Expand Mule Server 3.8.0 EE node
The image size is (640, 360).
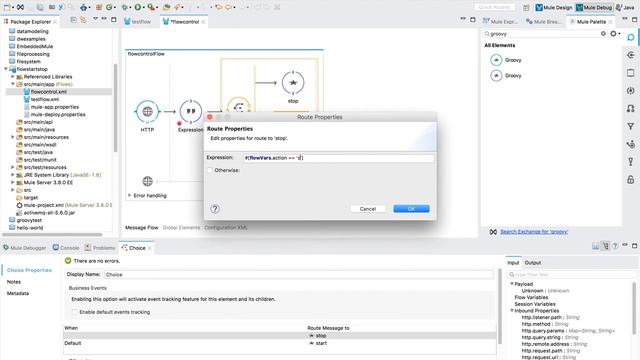pyautogui.click(x=13, y=182)
